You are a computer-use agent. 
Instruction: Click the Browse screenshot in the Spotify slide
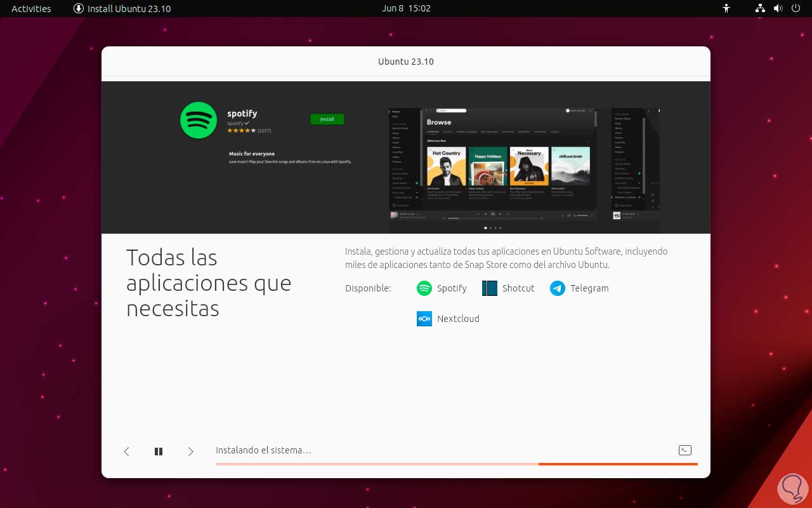(x=493, y=164)
